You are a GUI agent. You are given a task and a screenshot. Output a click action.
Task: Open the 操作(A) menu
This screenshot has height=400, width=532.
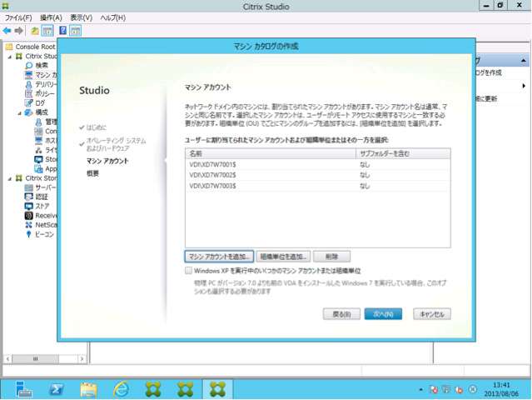coord(51,17)
